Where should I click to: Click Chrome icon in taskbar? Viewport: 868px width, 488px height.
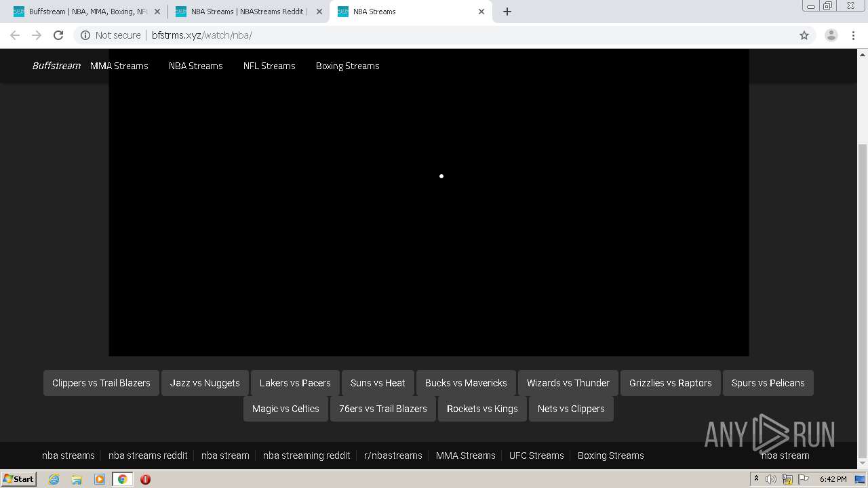pos(123,479)
